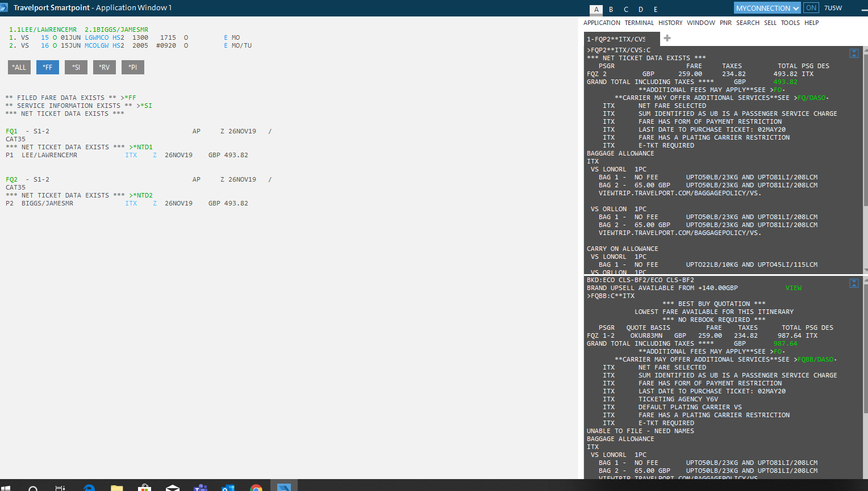Switch to work area A
The height and width of the screenshot is (491, 868).
click(x=596, y=9)
